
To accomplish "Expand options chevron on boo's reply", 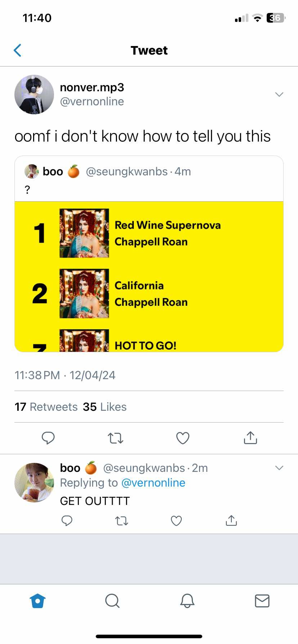I will click(x=279, y=468).
